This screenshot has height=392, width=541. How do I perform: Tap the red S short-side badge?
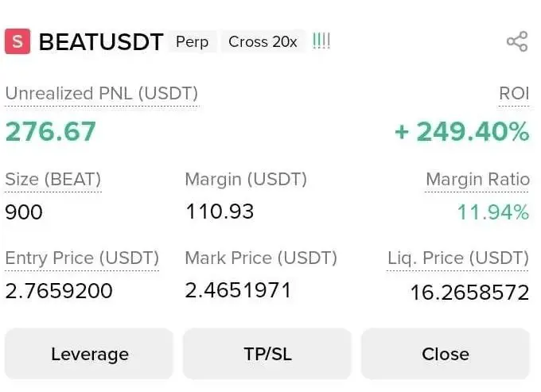[18, 41]
